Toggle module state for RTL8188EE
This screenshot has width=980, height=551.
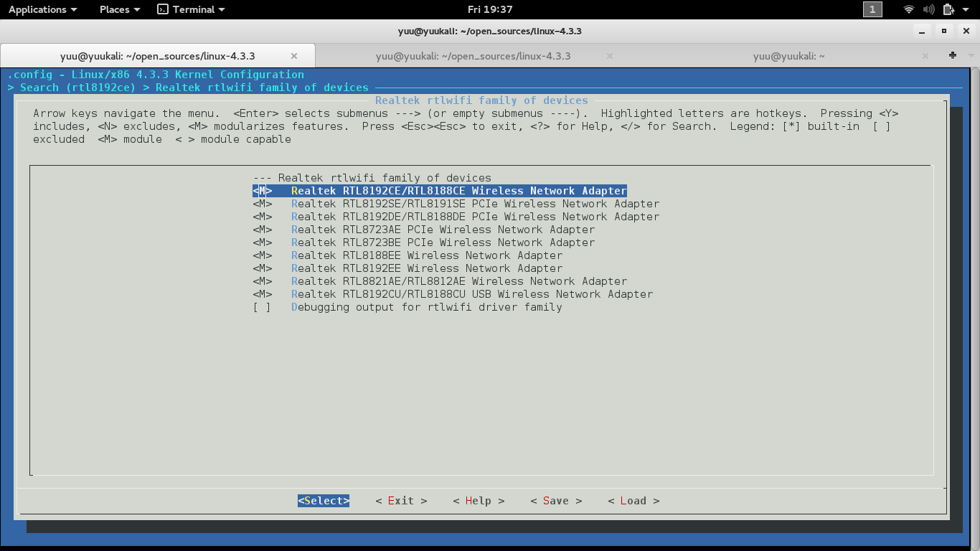click(x=263, y=255)
